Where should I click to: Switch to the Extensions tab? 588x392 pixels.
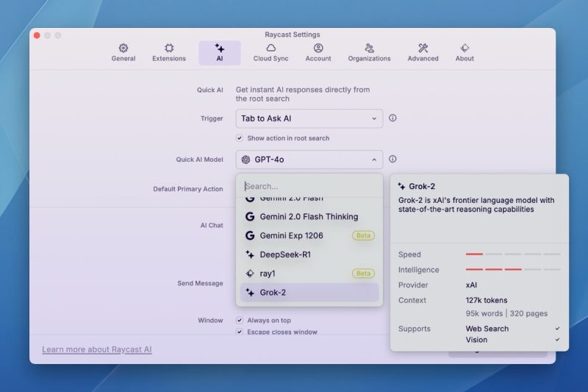point(169,52)
